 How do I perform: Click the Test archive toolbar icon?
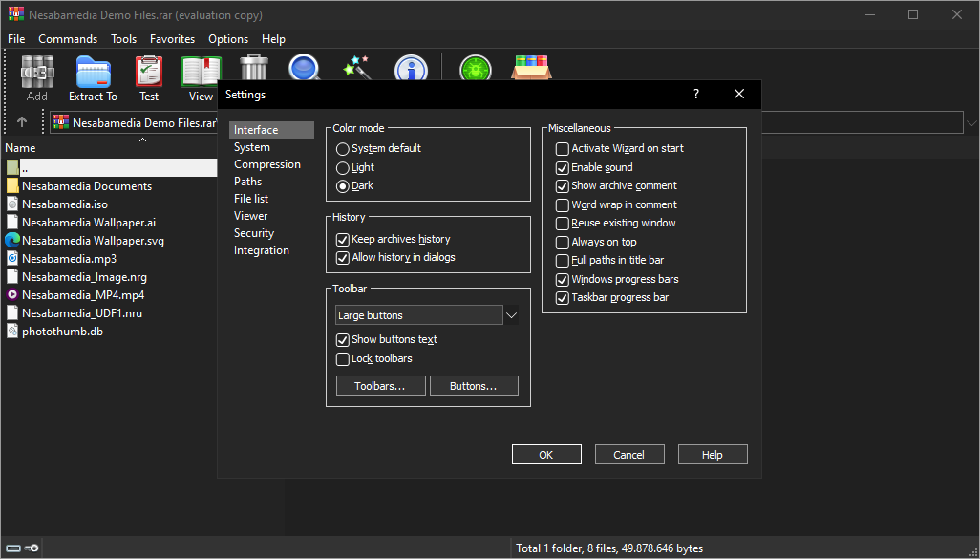pos(149,72)
